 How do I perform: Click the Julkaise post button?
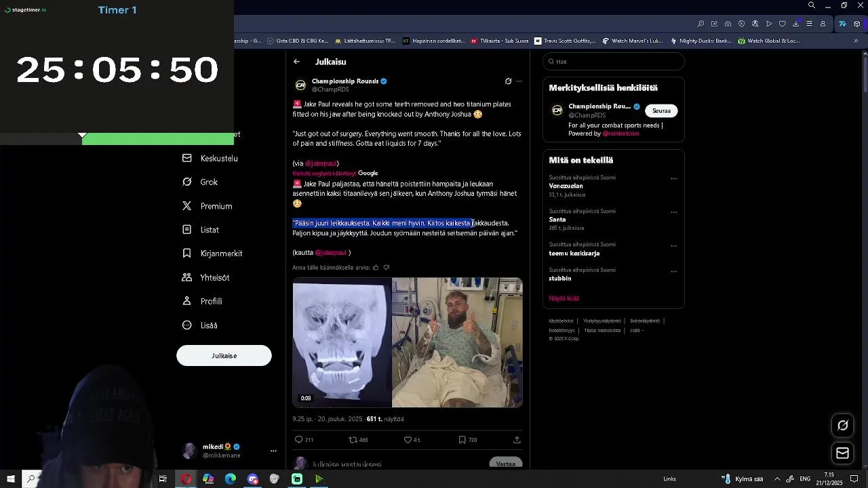(x=224, y=356)
